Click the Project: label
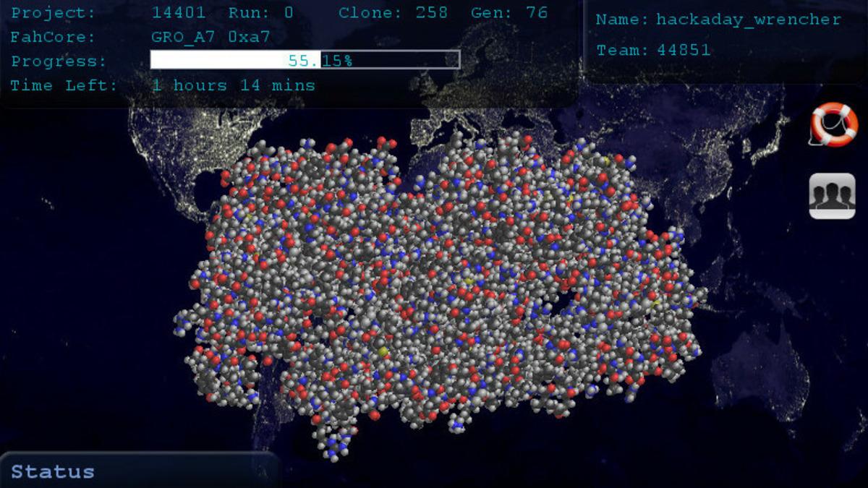The height and width of the screenshot is (488, 868). point(52,13)
